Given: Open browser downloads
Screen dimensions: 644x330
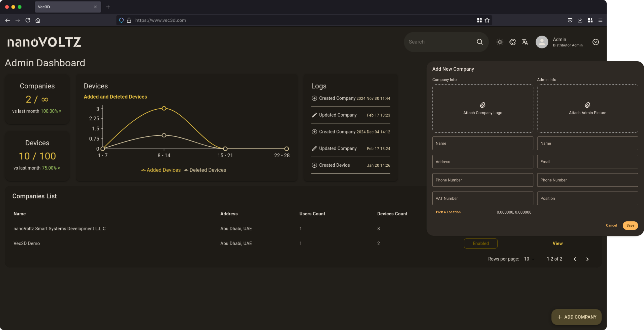Looking at the screenshot, I should tap(580, 20).
